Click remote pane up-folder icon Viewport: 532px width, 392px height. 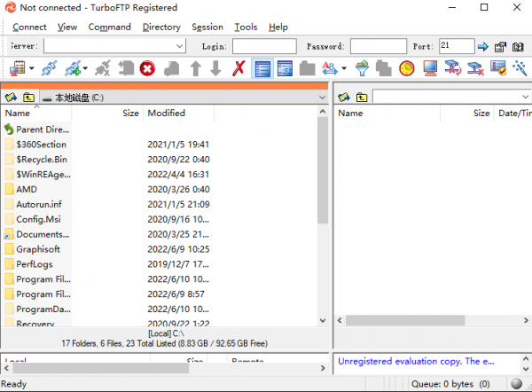(x=362, y=98)
